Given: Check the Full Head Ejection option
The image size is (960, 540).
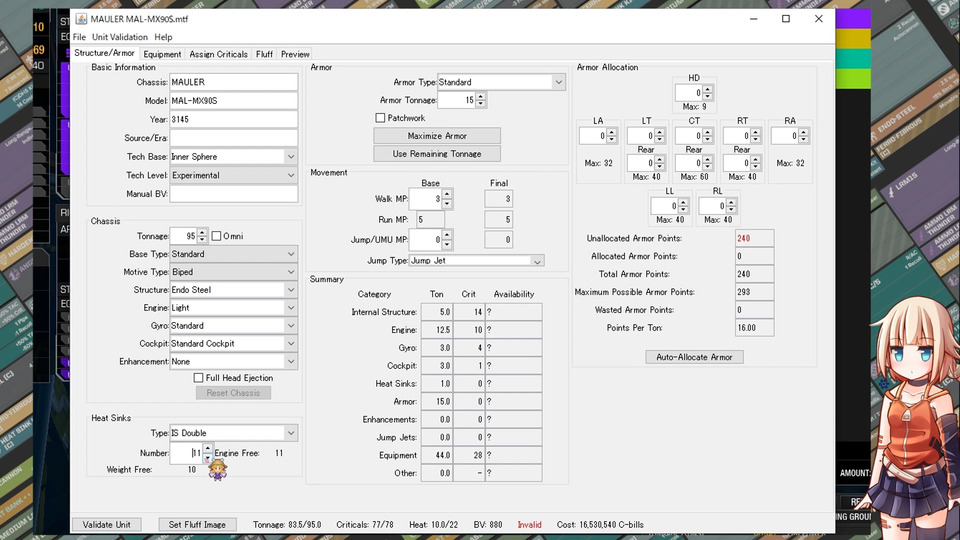Looking at the screenshot, I should [199, 378].
